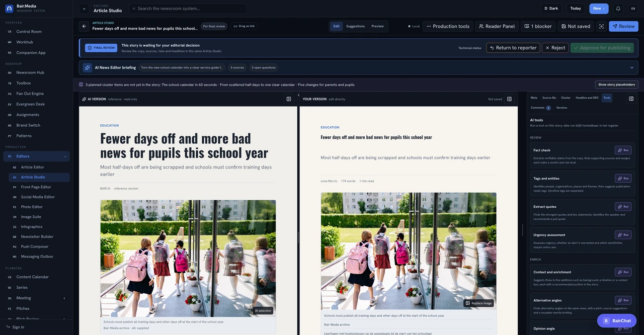The height and width of the screenshot is (335, 644).
Task: Open the New dropdown button
Action: pos(599,9)
